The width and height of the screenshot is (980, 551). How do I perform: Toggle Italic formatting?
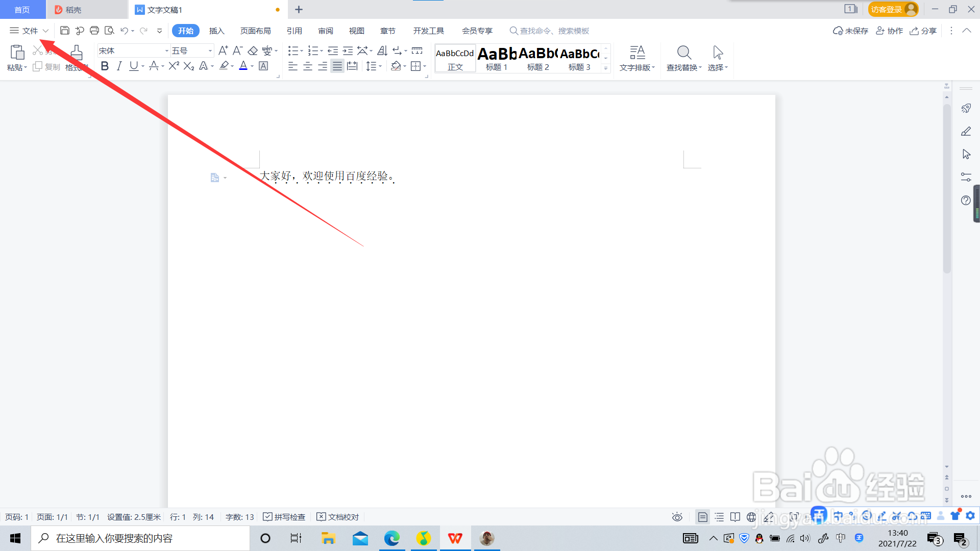pyautogui.click(x=119, y=66)
